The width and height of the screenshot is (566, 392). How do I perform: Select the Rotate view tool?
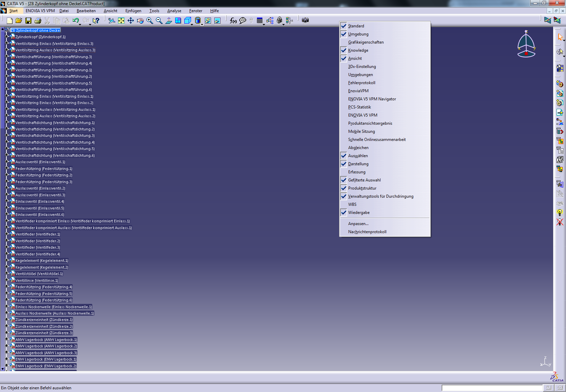(140, 21)
